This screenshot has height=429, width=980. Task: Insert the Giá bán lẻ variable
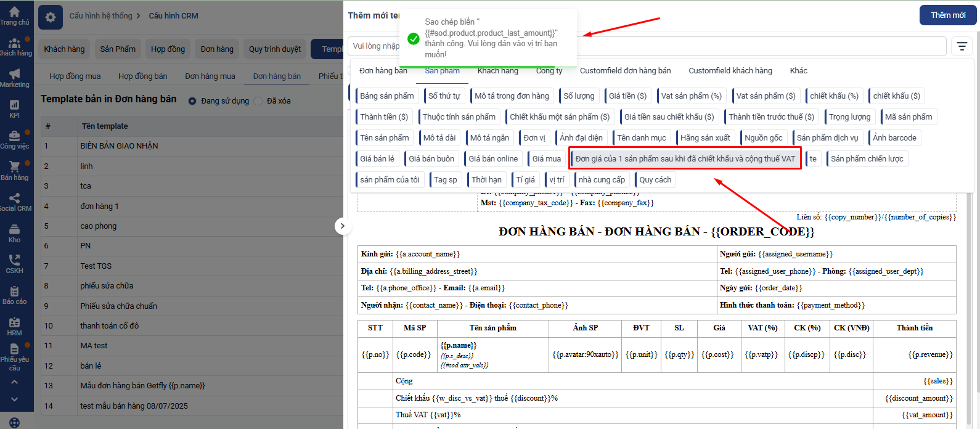377,159
